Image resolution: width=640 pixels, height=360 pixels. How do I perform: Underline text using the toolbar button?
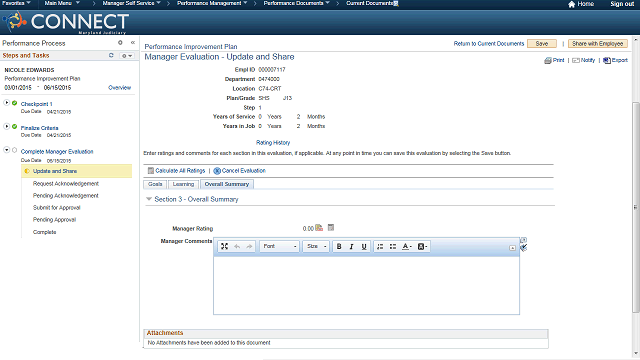click(x=364, y=247)
